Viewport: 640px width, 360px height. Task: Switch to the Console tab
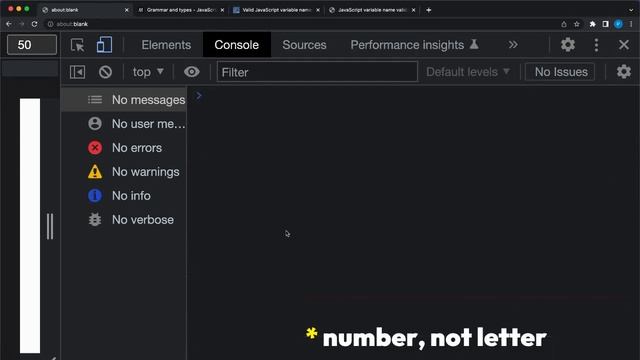(237, 45)
